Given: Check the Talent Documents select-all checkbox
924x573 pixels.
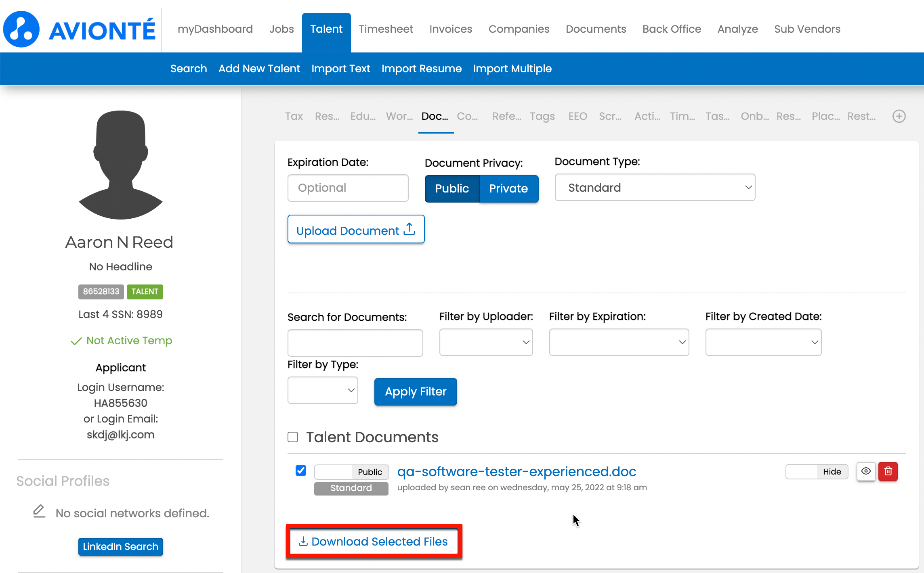Looking at the screenshot, I should (x=293, y=437).
